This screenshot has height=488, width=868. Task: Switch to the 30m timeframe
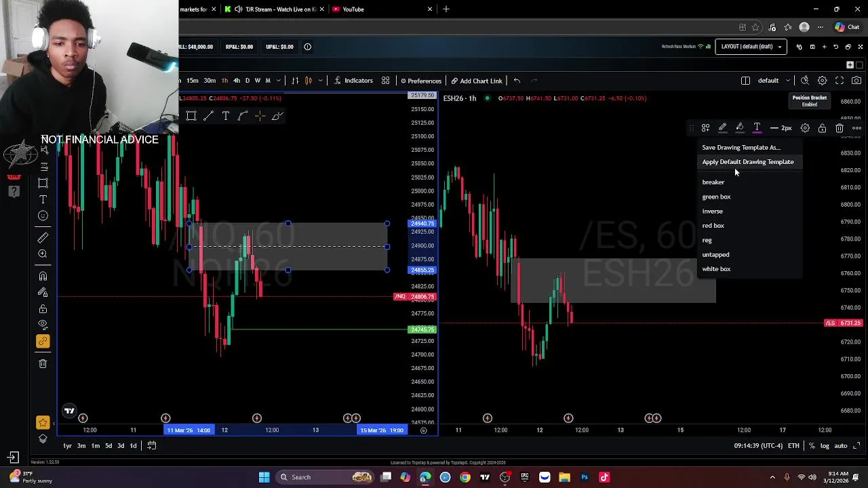[x=210, y=81]
